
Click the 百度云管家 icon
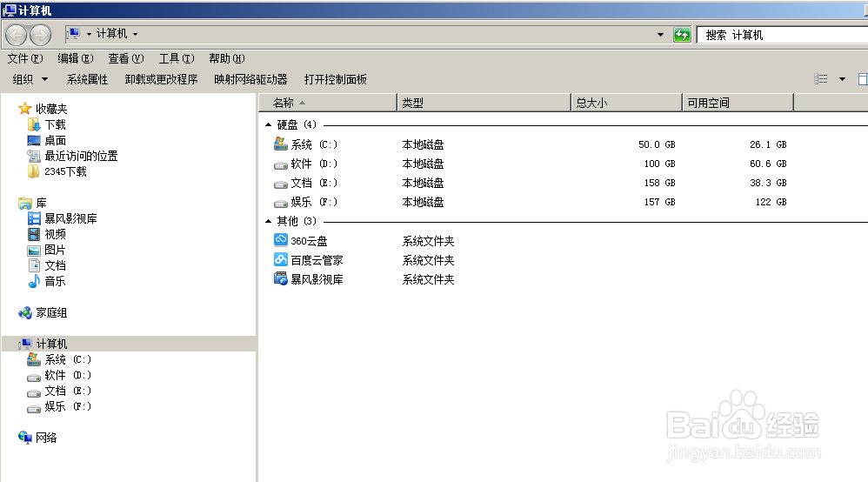pyautogui.click(x=281, y=259)
